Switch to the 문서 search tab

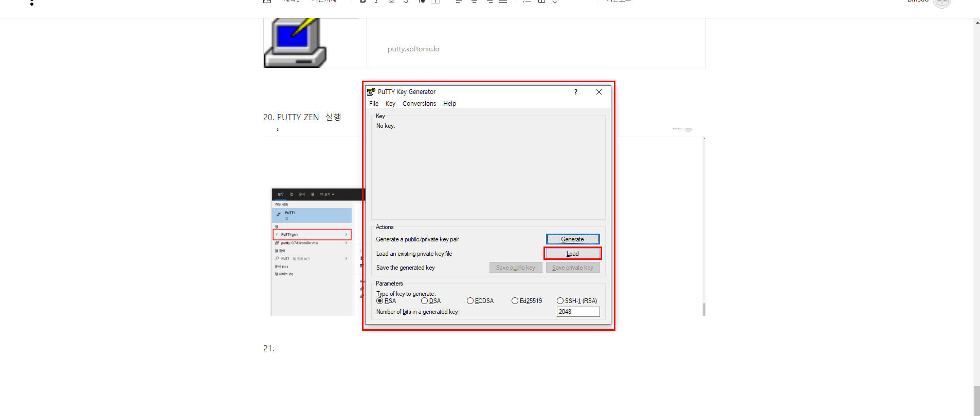click(x=302, y=195)
